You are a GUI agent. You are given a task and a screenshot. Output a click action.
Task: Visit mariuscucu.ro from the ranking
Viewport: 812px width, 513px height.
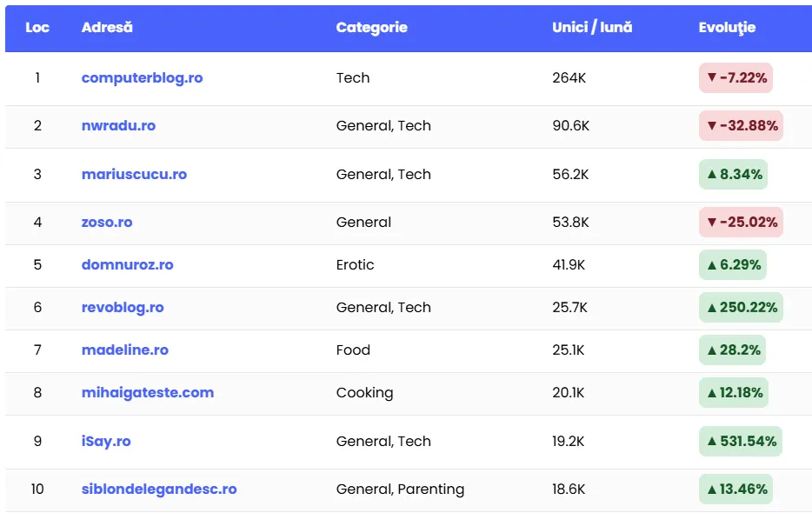coord(134,174)
